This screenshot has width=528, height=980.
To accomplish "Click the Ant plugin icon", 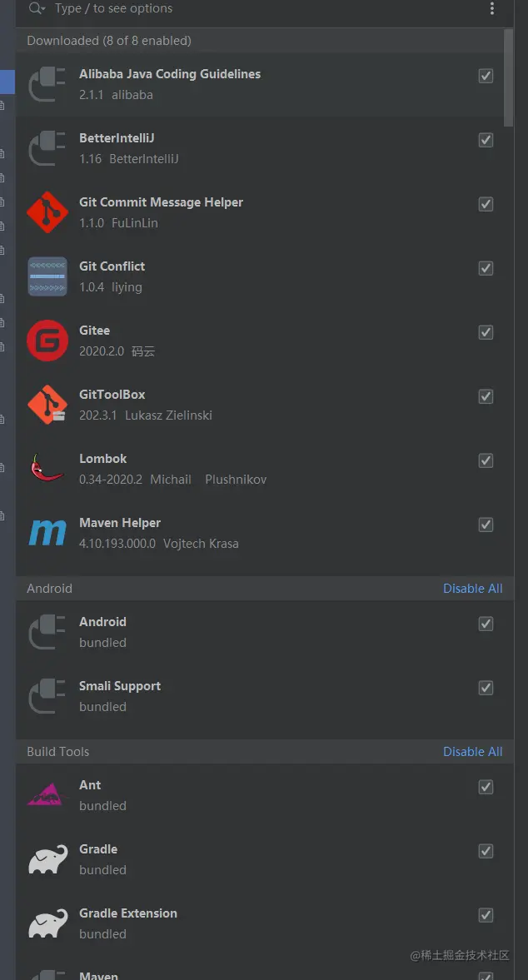I will coord(47,795).
